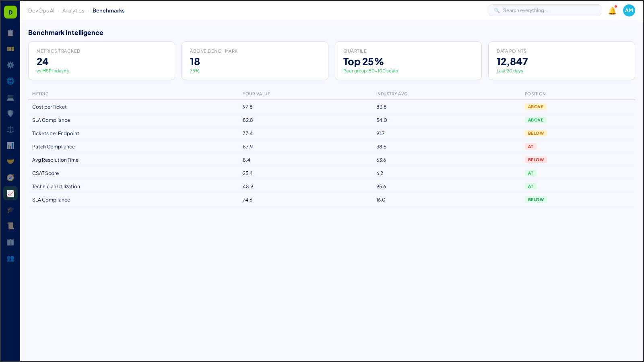Select the Benchmarks breadcrumb tab
Screen dimensions: 644x362
108,11
